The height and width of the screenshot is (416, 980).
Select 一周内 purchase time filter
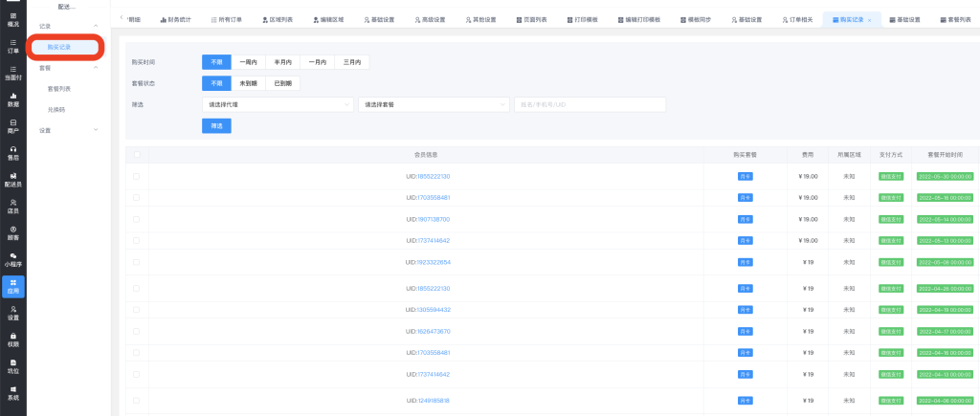248,62
